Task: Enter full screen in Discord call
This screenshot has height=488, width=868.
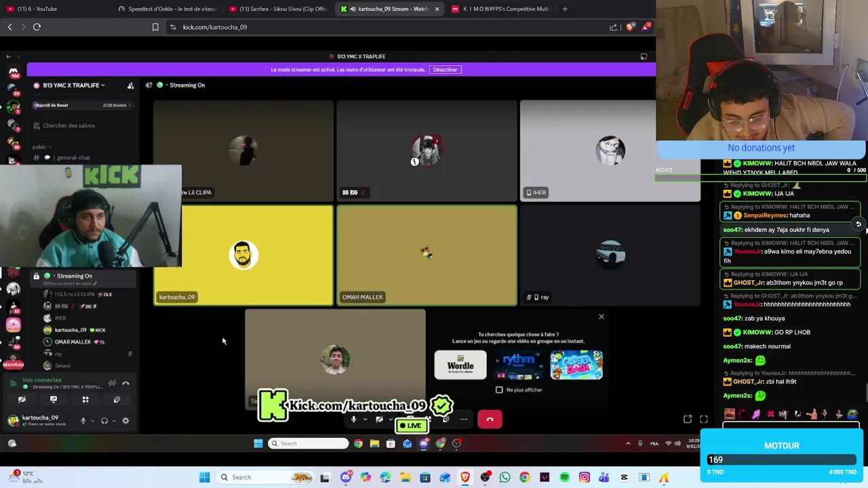Action: tap(704, 420)
